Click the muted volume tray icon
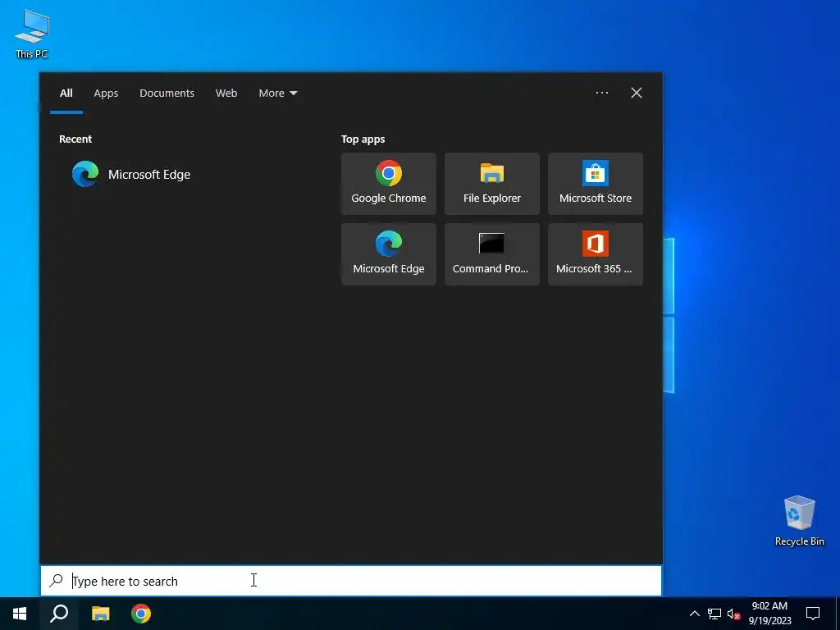Screen dimensions: 840x630 click(733, 614)
